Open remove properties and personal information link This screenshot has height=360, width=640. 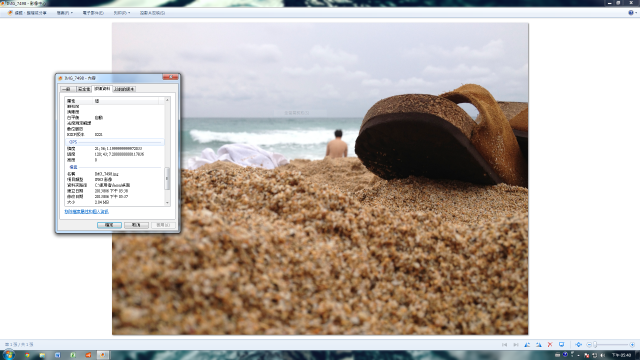coord(87,211)
